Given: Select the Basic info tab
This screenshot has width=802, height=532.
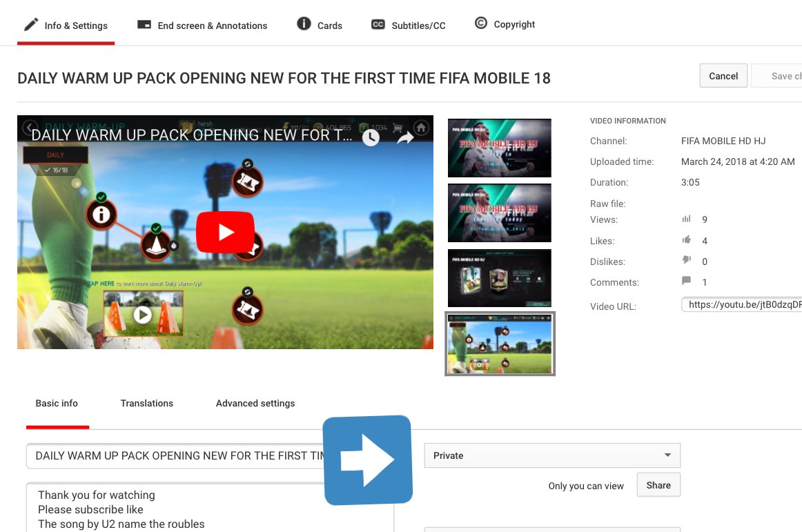Looking at the screenshot, I should pos(57,404).
